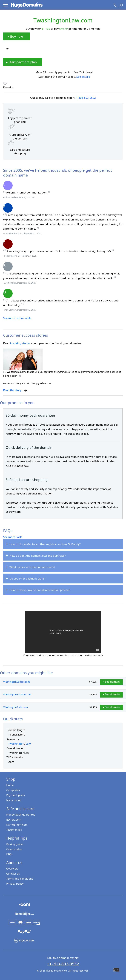126x980 pixels.
Task: Expand the keep personal information private FAQ
Action: point(63,590)
